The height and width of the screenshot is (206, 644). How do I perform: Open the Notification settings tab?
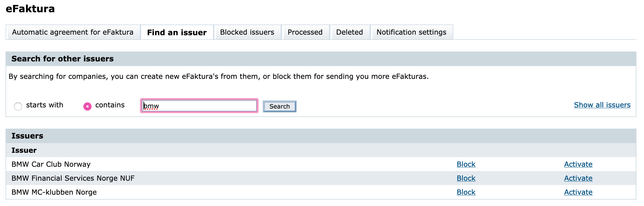click(x=411, y=32)
